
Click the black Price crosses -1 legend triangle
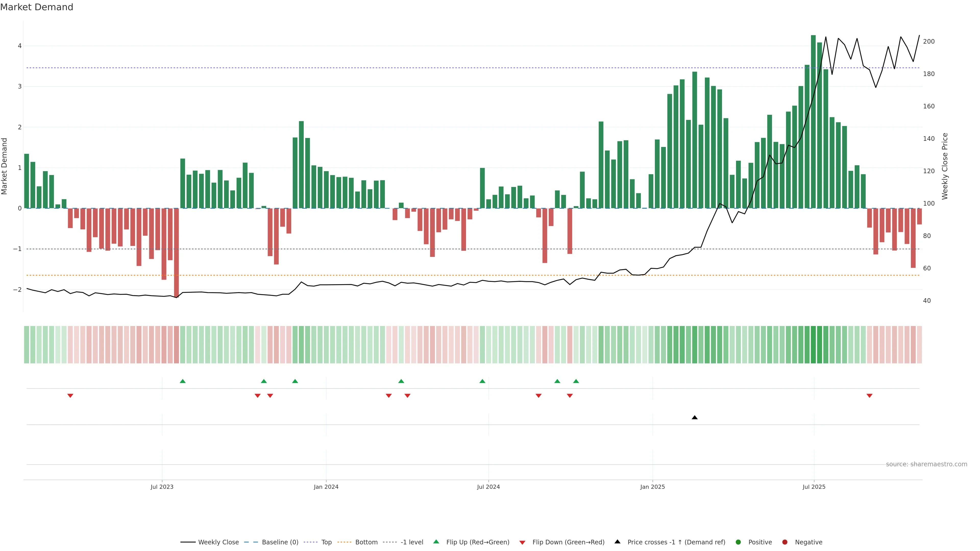pos(617,542)
